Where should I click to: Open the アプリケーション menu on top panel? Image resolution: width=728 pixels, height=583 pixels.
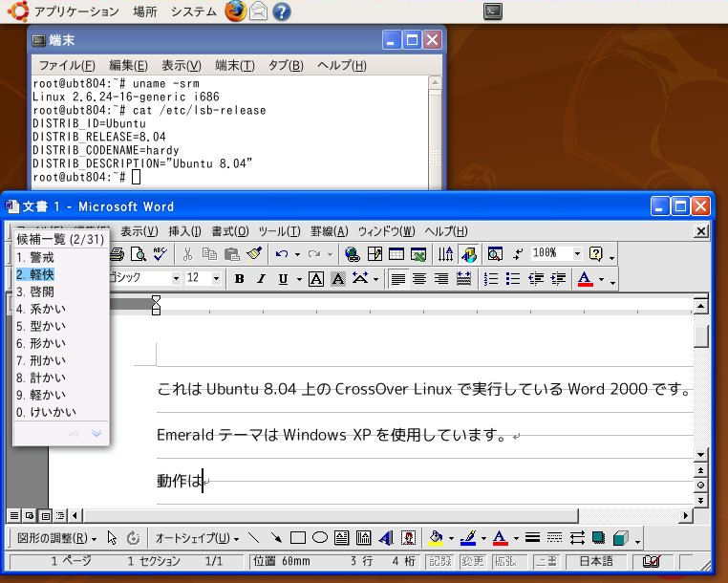point(76,11)
